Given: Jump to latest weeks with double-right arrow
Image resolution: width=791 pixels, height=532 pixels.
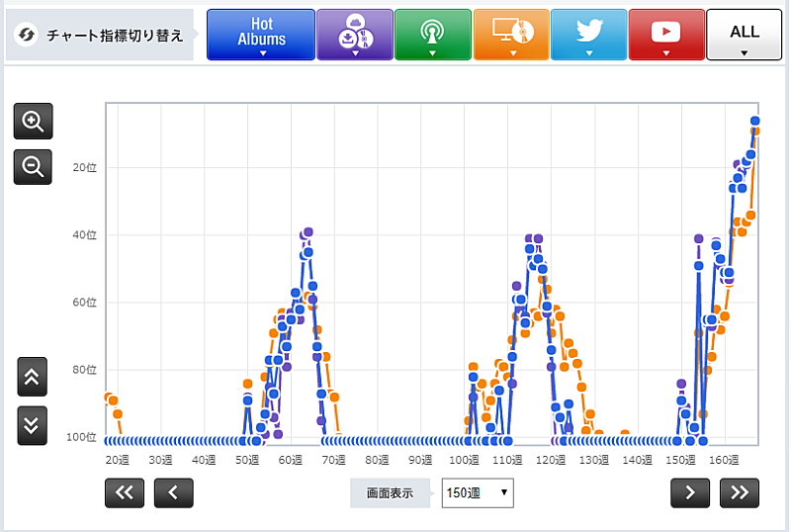Looking at the screenshot, I should (x=739, y=492).
